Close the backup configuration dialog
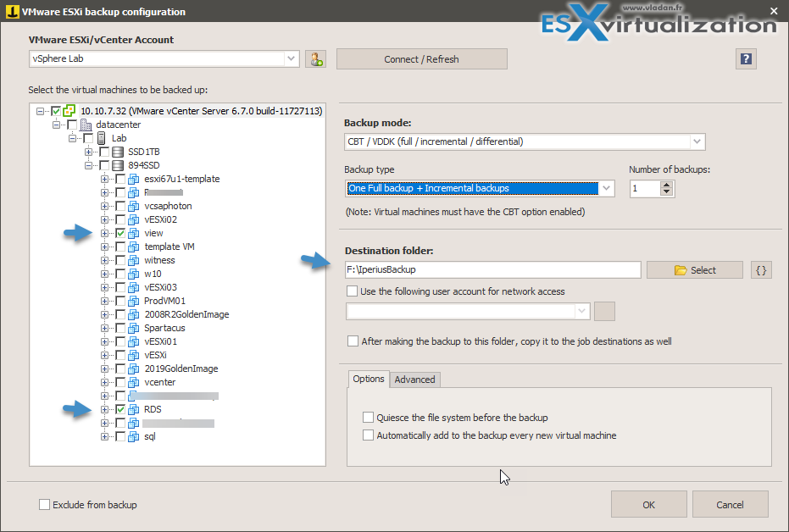789x532 pixels. 774,10
